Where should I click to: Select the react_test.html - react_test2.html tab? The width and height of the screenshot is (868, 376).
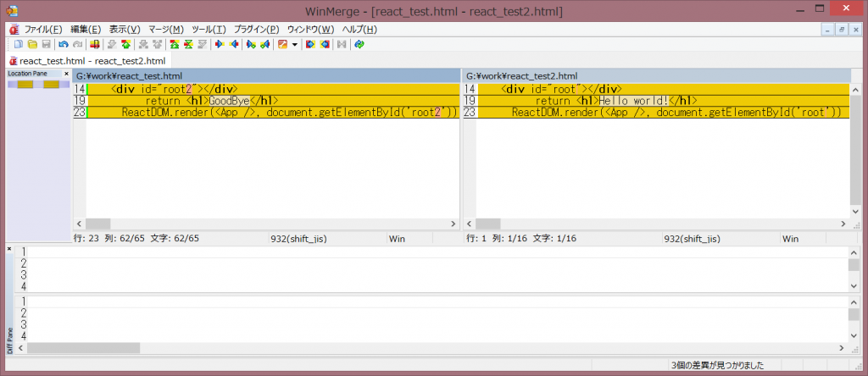pos(87,61)
